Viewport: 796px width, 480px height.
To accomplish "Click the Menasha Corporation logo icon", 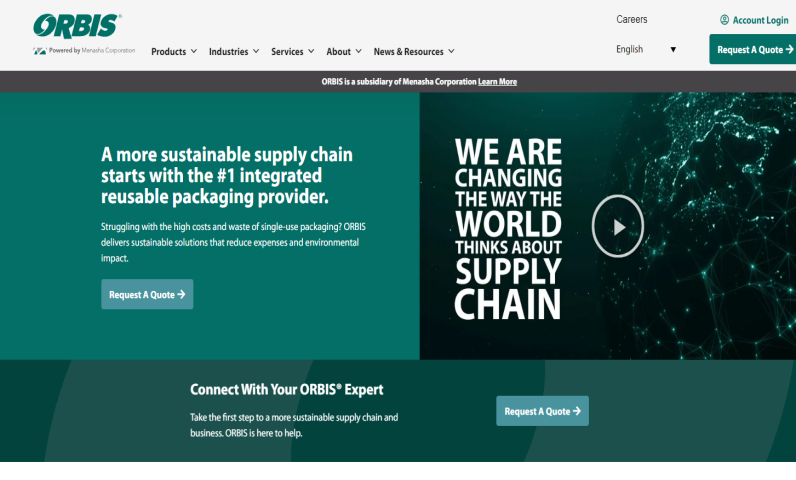I will 40,51.
